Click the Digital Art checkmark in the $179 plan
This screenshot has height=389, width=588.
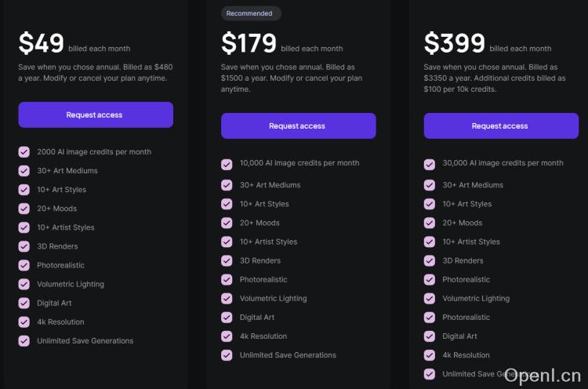click(227, 318)
